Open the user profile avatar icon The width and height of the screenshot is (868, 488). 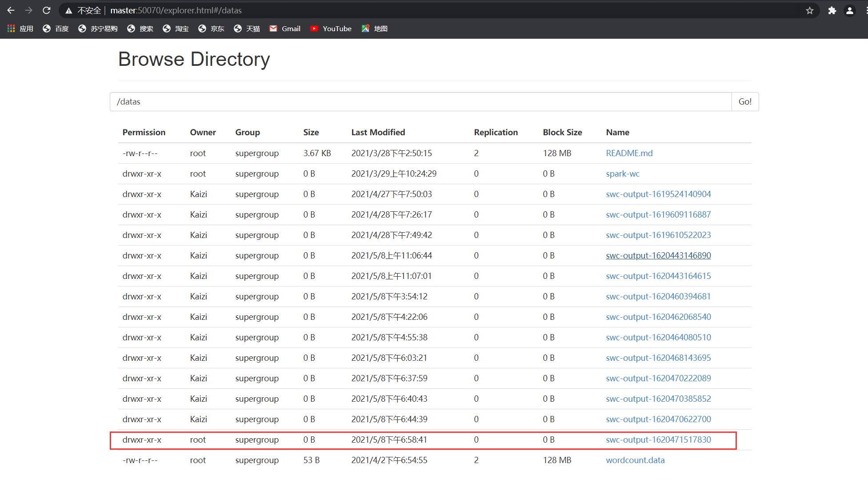(849, 10)
